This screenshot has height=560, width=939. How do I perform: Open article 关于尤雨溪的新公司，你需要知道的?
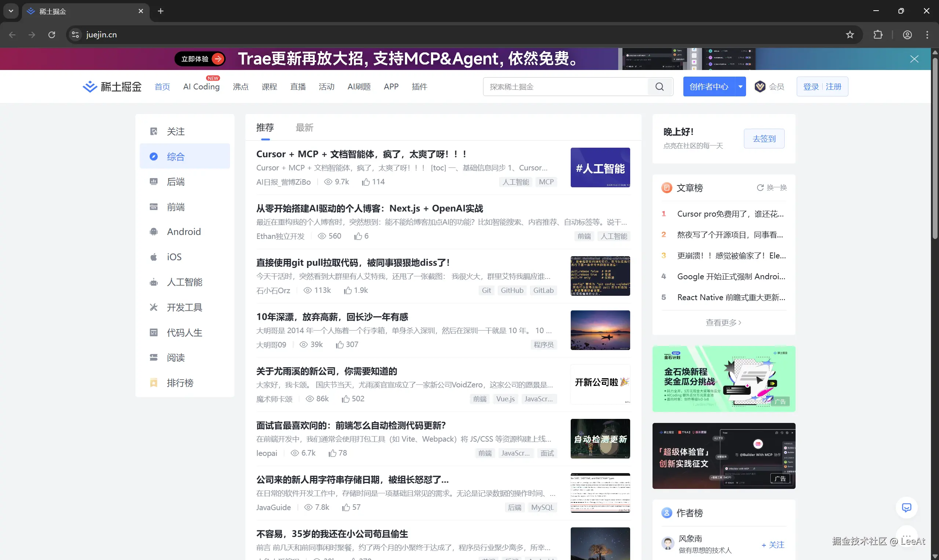326,371
